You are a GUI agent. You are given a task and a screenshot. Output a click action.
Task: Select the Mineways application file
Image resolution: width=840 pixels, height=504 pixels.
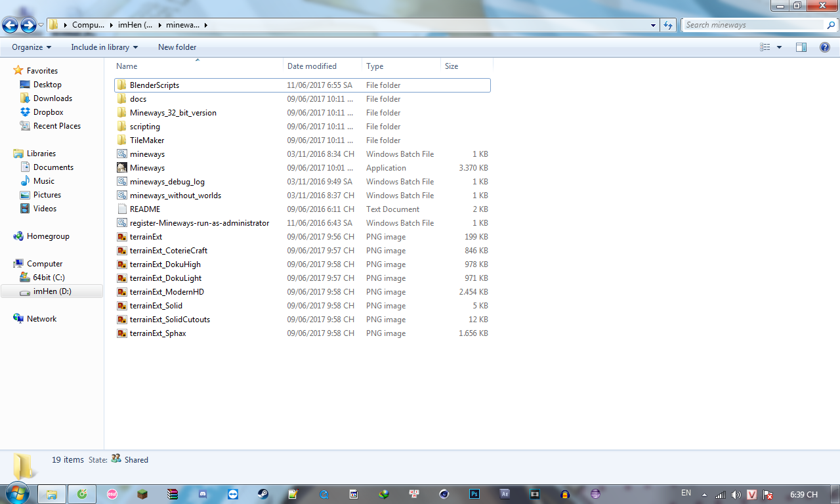click(x=303, y=168)
